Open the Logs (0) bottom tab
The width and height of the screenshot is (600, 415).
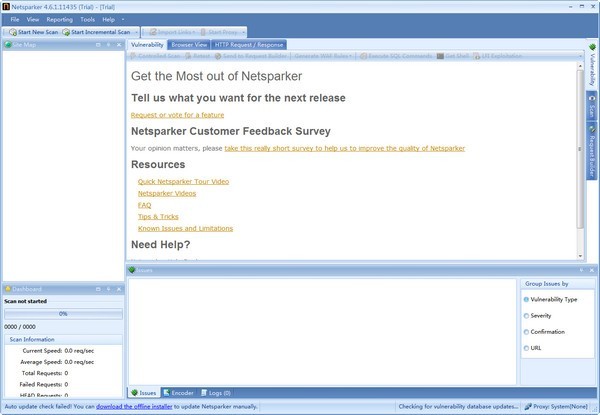click(215, 393)
